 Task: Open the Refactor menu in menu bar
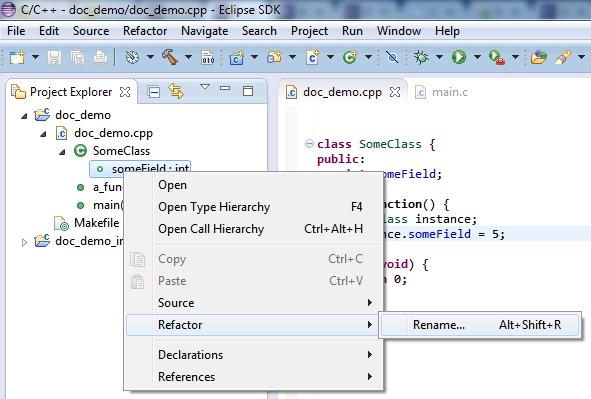(145, 31)
